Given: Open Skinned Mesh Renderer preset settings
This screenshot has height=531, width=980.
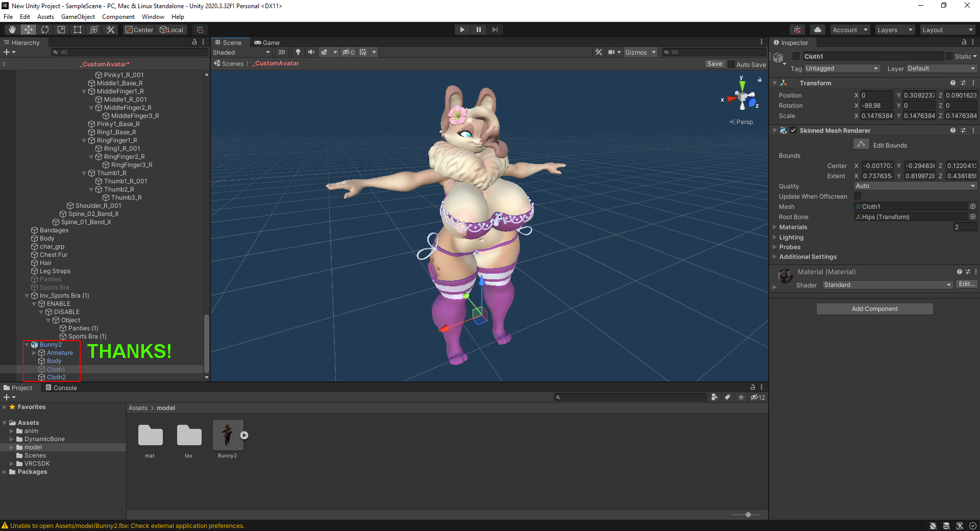Looking at the screenshot, I should click(x=963, y=130).
